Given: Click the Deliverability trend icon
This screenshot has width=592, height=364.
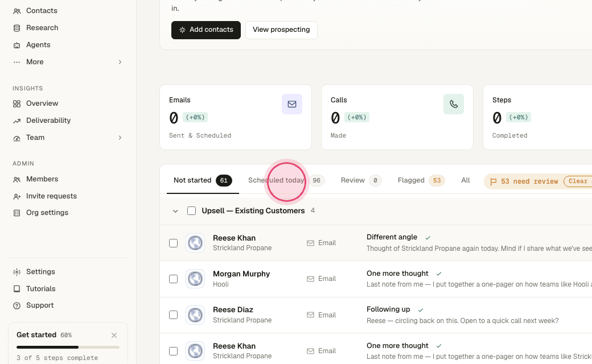Looking at the screenshot, I should coord(17,121).
